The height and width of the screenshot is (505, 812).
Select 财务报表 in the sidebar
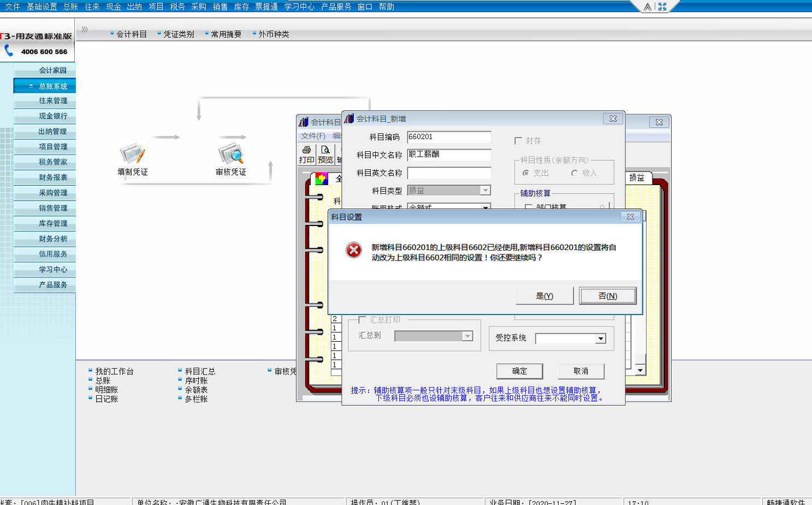45,177
